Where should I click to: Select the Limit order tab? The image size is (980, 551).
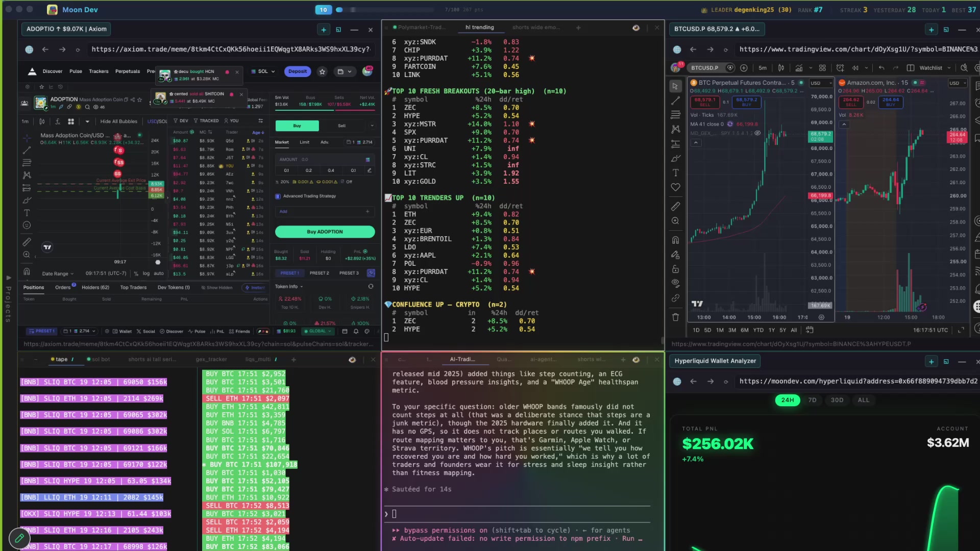click(305, 142)
